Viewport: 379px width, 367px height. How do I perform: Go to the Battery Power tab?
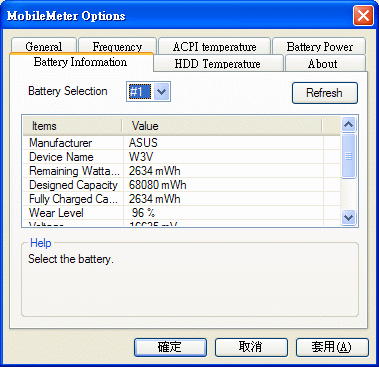pos(319,46)
